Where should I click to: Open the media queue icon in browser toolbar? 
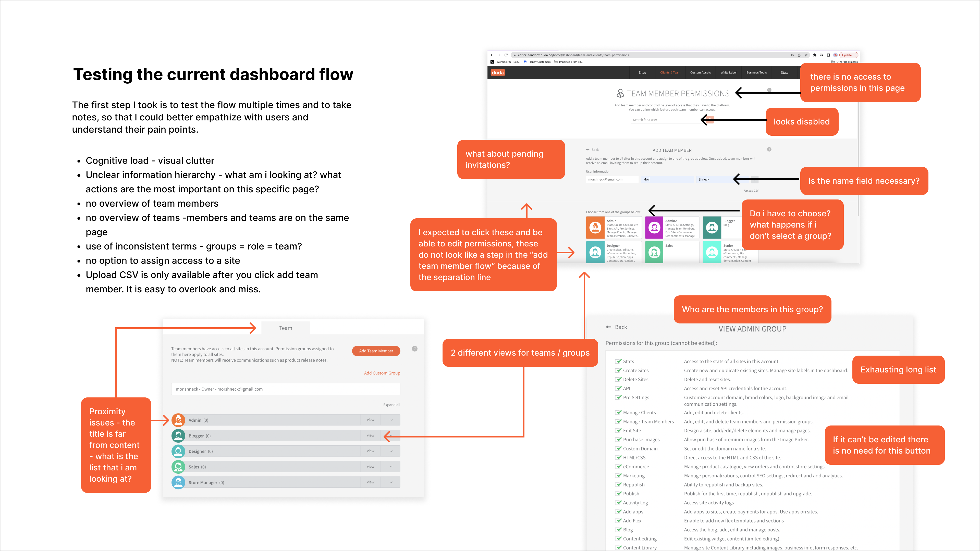[x=821, y=55]
